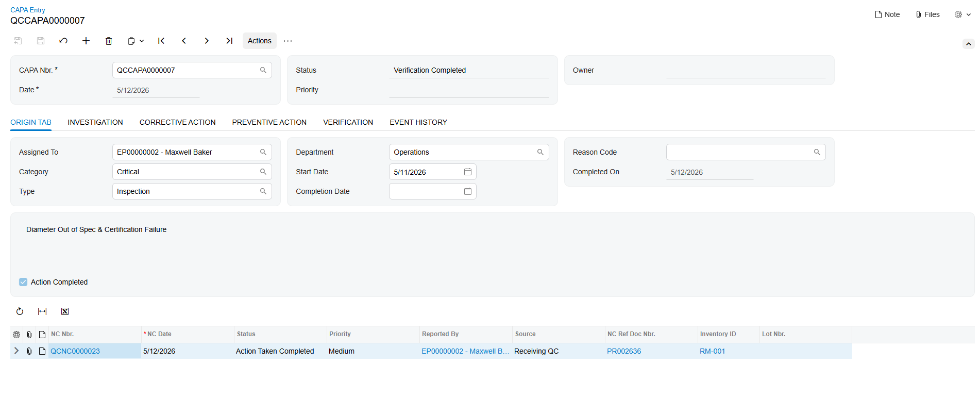Click the 'Receiving QC' source cell

(559, 351)
